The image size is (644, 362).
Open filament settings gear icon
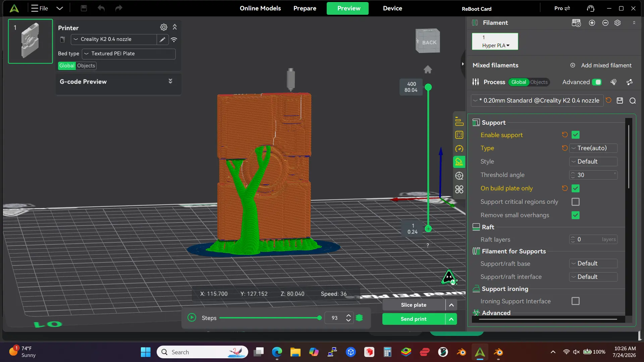point(618,23)
